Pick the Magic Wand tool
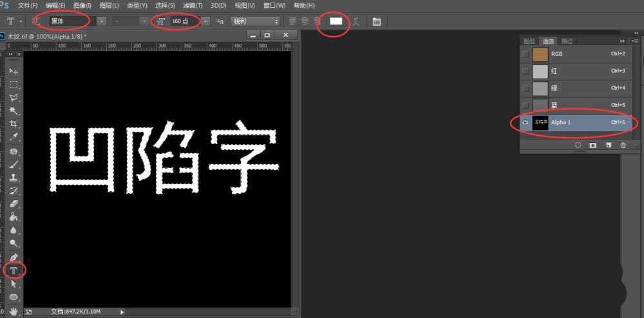Viewport: 644px width, 318px height. point(13,111)
